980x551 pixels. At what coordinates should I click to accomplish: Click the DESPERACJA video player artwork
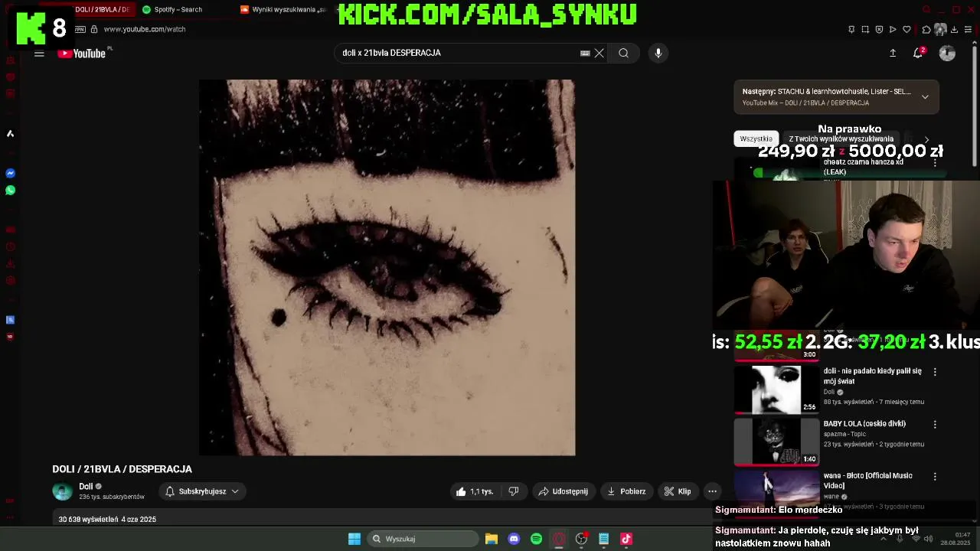387,267
